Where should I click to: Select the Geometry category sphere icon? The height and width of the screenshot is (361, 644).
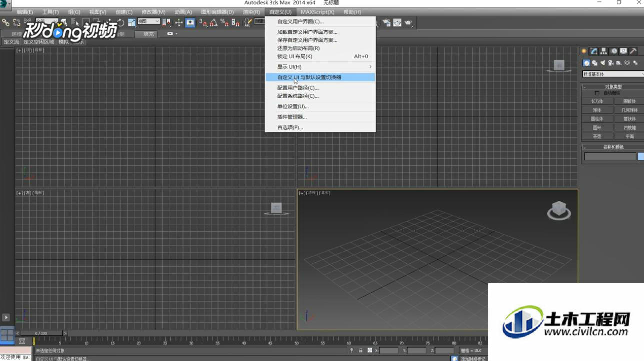coord(587,63)
